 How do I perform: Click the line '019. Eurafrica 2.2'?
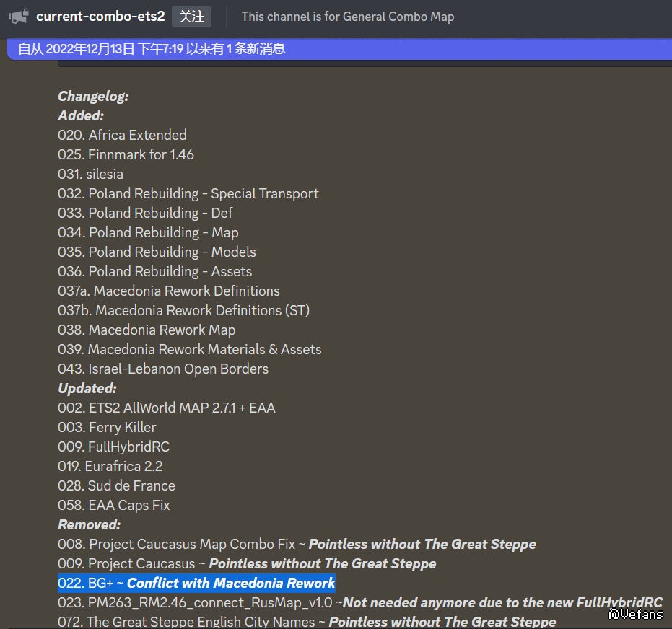tap(110, 466)
